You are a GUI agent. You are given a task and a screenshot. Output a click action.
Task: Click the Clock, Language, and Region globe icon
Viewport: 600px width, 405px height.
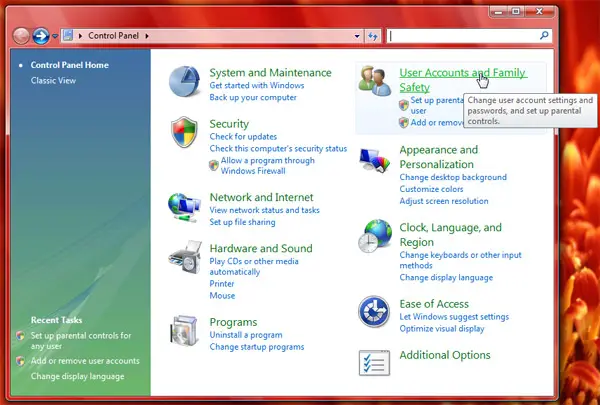click(x=375, y=236)
